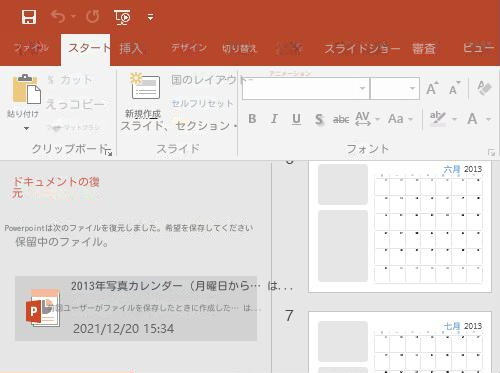Toggle Italic formatting
Image resolution: width=500 pixels, height=373 pixels.
coord(274,119)
